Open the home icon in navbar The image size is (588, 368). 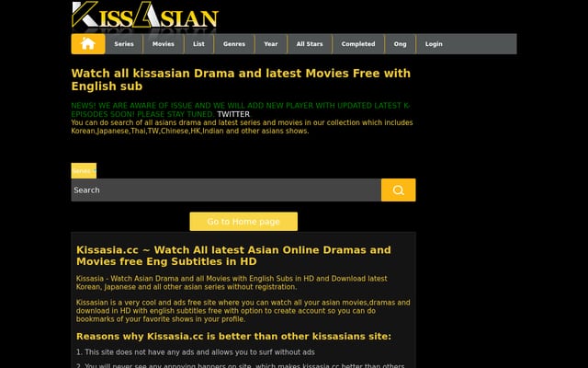tap(88, 44)
